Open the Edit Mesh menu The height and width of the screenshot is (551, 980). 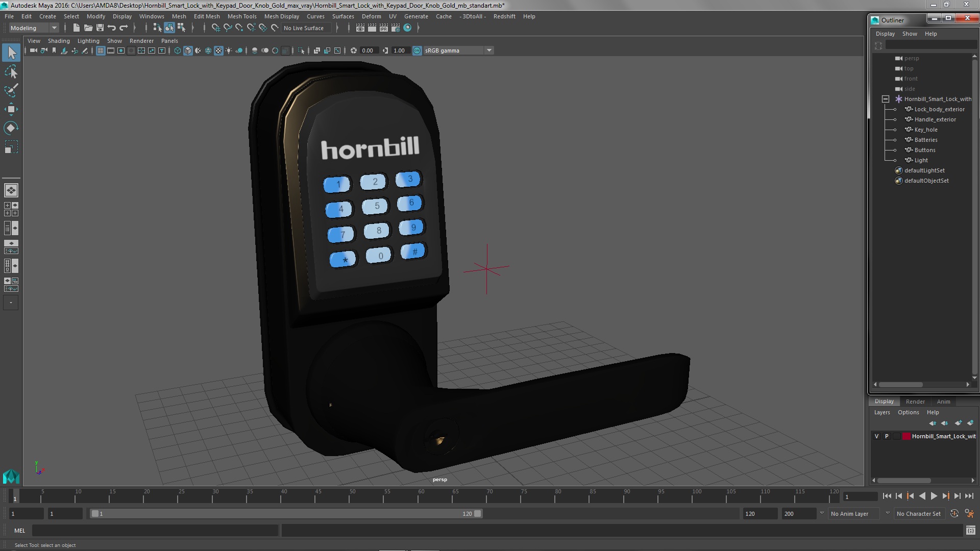tap(207, 16)
